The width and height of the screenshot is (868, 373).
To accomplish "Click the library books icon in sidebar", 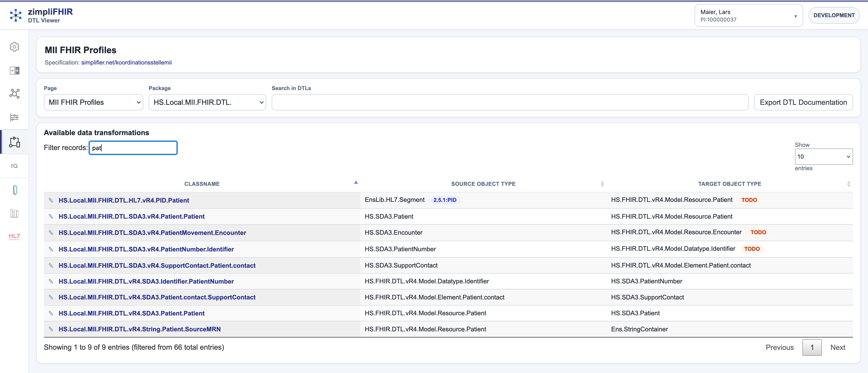I will [x=14, y=213].
